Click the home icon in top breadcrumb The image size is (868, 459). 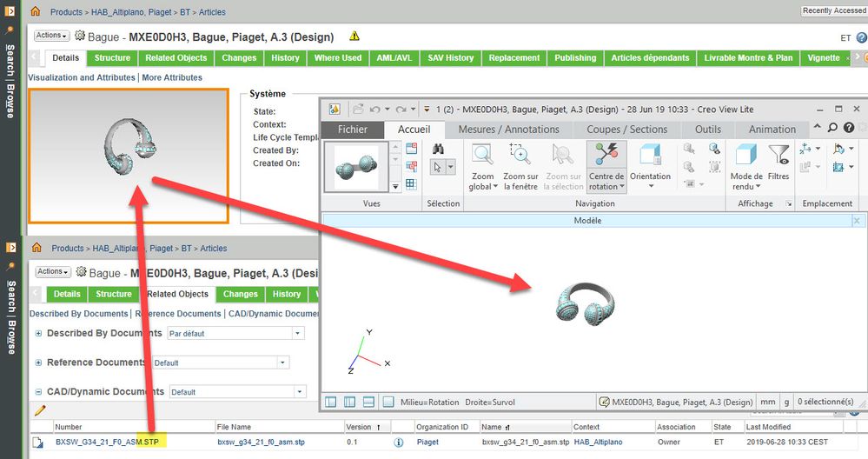coord(35,11)
